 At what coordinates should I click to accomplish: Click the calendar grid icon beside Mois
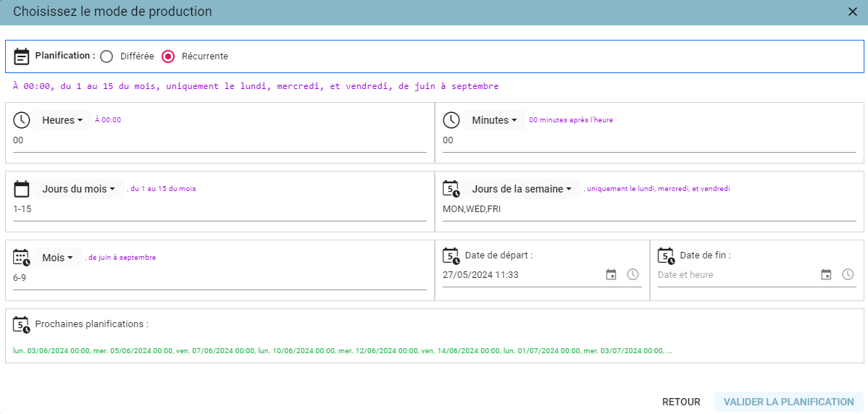(x=21, y=258)
